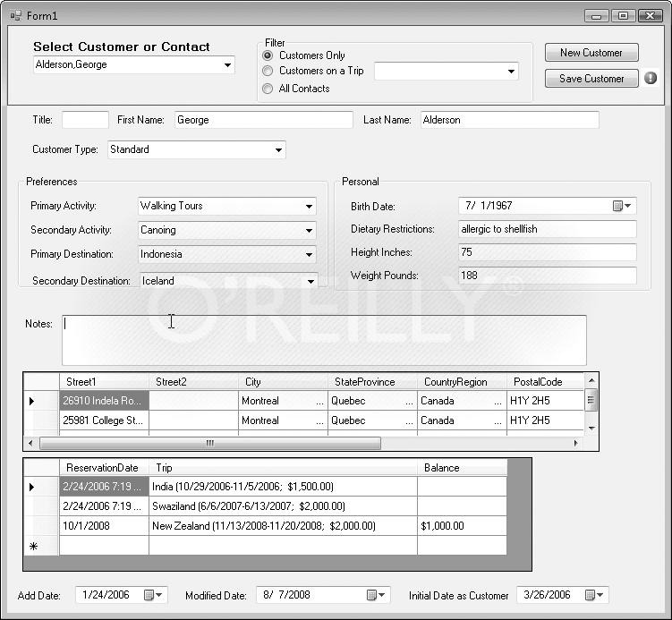Viewport: 672px width, 620px height.
Task: Click the City column header
Action: [284, 382]
